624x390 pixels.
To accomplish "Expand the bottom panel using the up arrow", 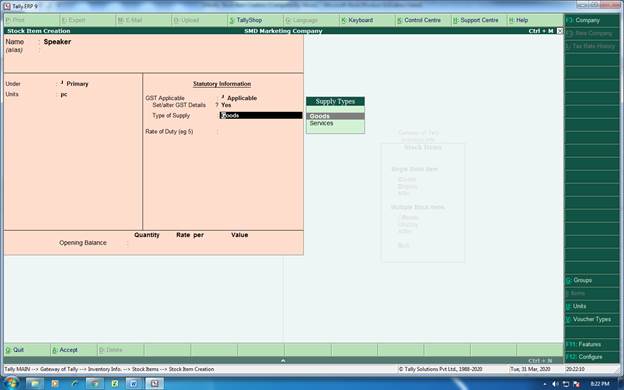I will click(283, 361).
